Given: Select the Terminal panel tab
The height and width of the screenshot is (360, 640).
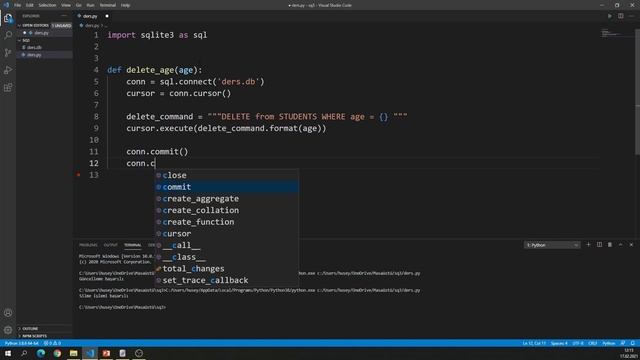Looking at the screenshot, I should point(133,245).
